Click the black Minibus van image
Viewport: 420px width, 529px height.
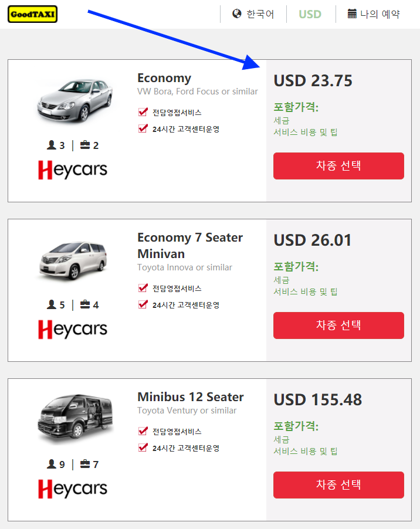coord(73,415)
